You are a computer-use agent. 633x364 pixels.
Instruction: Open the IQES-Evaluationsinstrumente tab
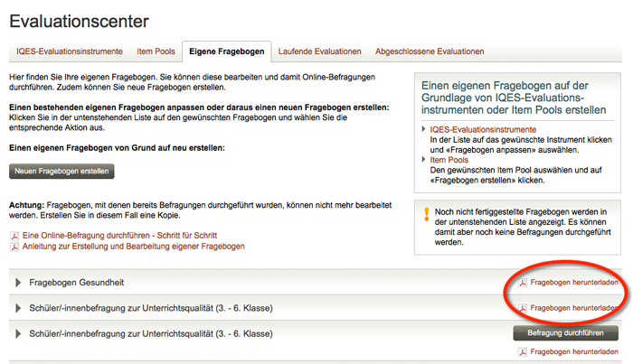pyautogui.click(x=70, y=51)
